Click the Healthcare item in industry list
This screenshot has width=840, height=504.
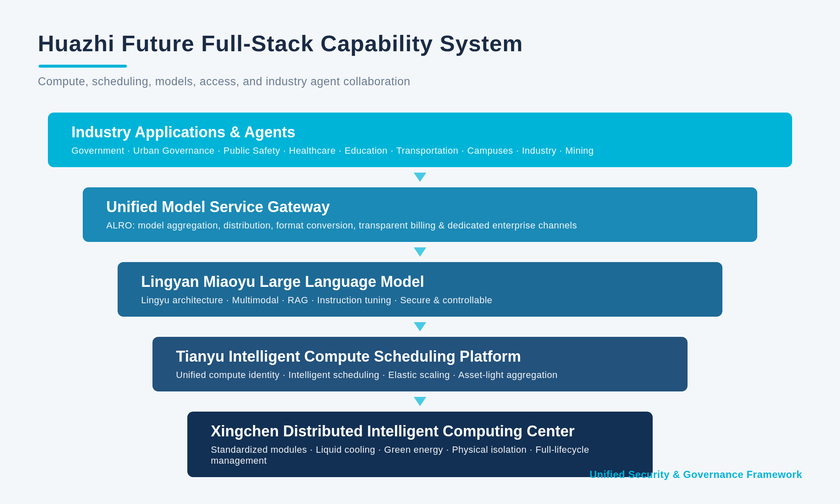point(312,151)
